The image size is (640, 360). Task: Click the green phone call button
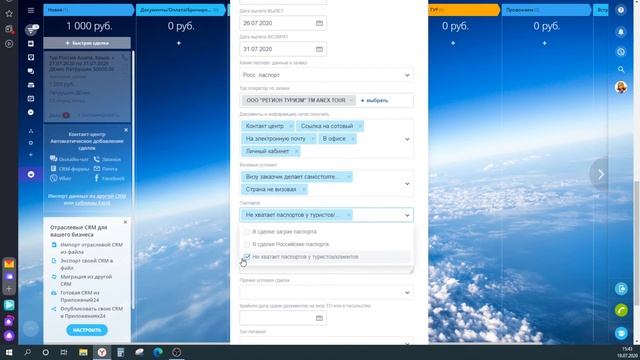point(621,310)
